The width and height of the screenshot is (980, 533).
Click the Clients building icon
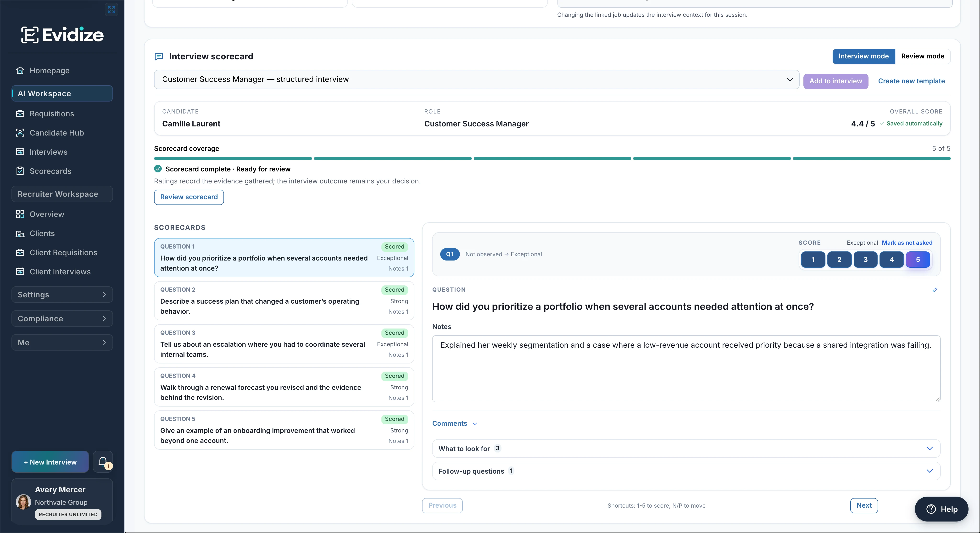pyautogui.click(x=20, y=233)
